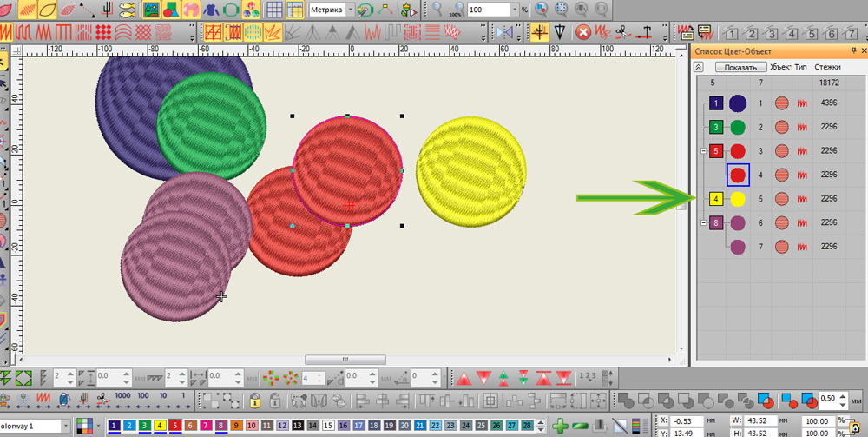Click the grid display icon in top toolbar
The height and width of the screenshot is (437, 868).
coord(273,10)
